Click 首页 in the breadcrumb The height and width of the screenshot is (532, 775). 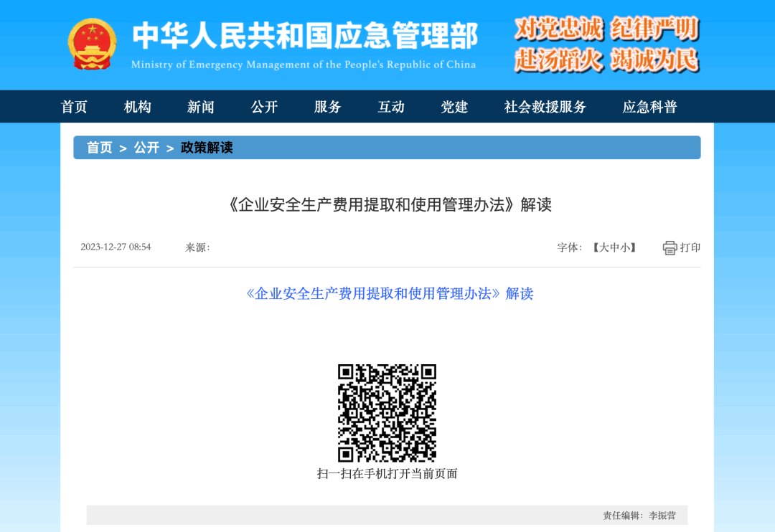(100, 148)
